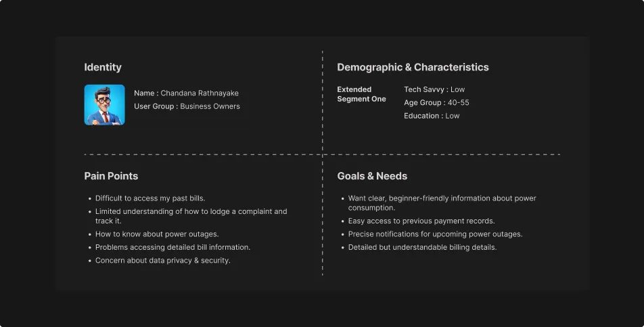Click 'How to know about power outages'
This screenshot has height=327, width=644.
[x=157, y=234]
